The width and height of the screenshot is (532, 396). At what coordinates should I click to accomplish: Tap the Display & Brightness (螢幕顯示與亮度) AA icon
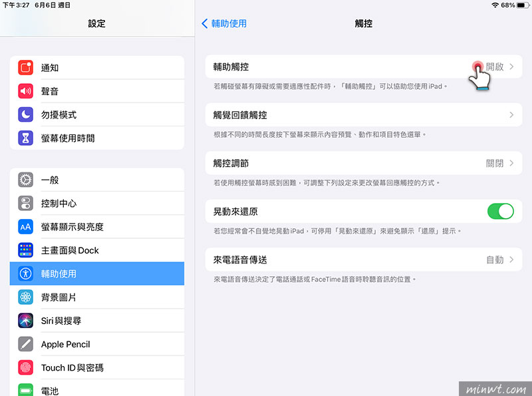(x=25, y=226)
